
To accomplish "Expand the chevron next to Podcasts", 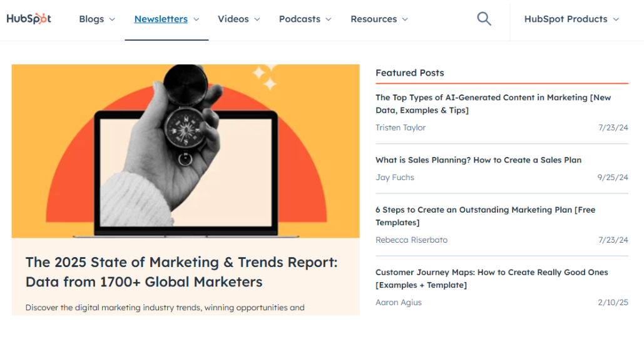I will 328,19.
